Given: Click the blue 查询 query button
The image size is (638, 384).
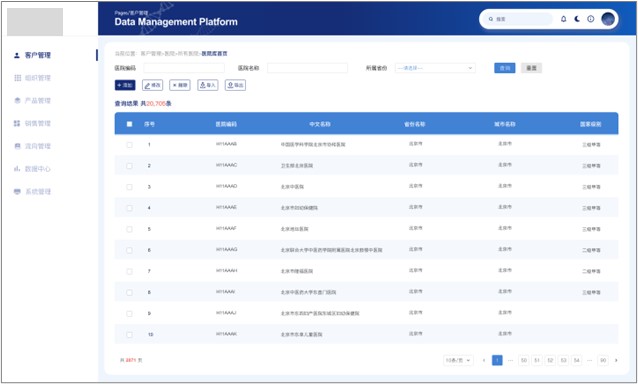Looking at the screenshot, I should 505,68.
